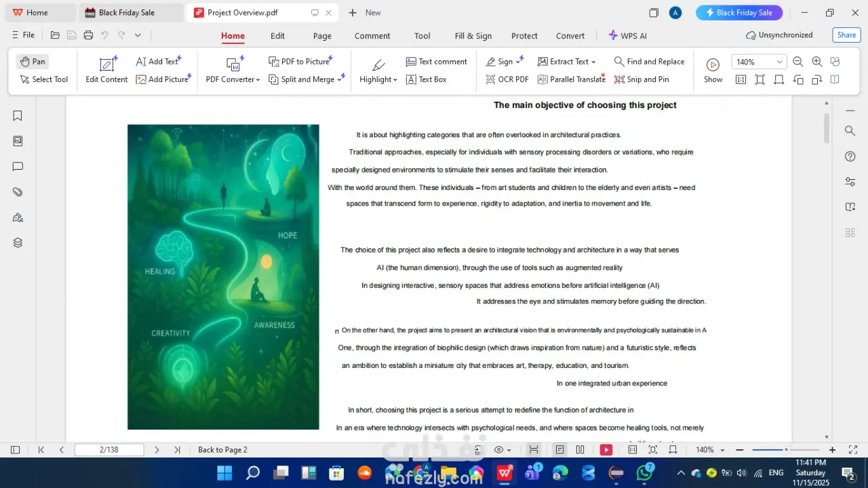Switch to the Fill & Sign tab
This screenshot has width=868, height=488.
pyautogui.click(x=473, y=36)
